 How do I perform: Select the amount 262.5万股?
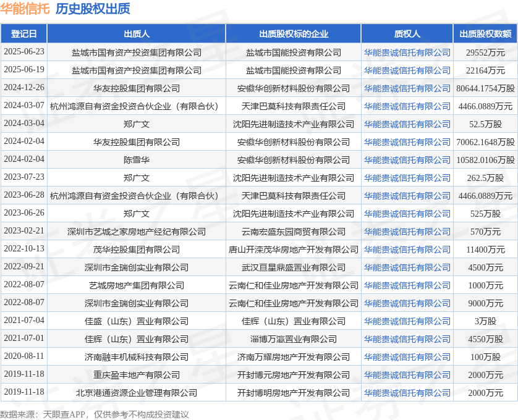point(485,178)
